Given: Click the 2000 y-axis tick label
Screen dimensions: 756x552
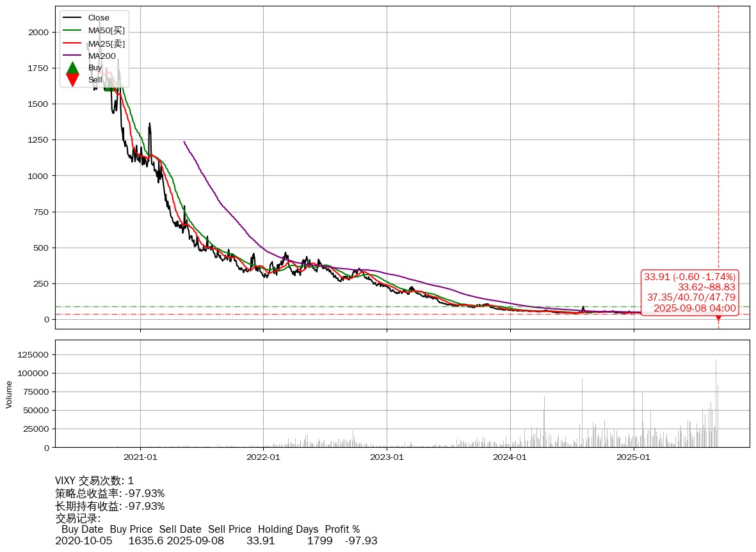Looking at the screenshot, I should click(37, 33).
